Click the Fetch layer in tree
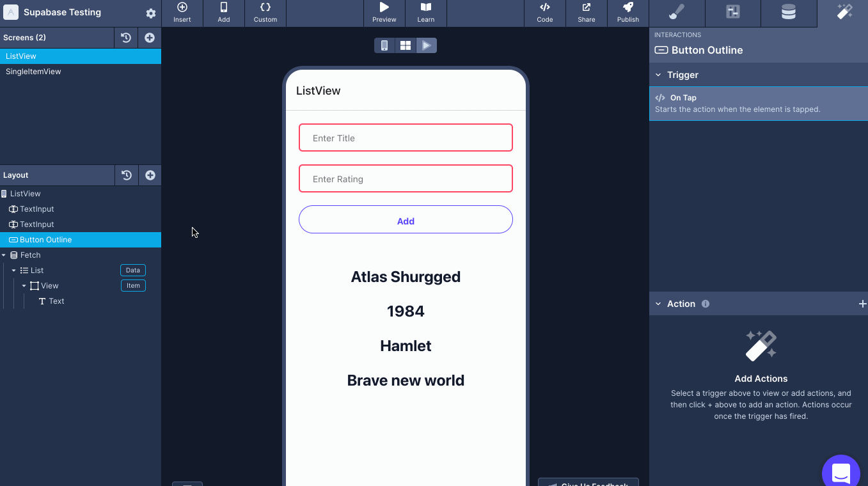The image size is (868, 486). pyautogui.click(x=30, y=255)
